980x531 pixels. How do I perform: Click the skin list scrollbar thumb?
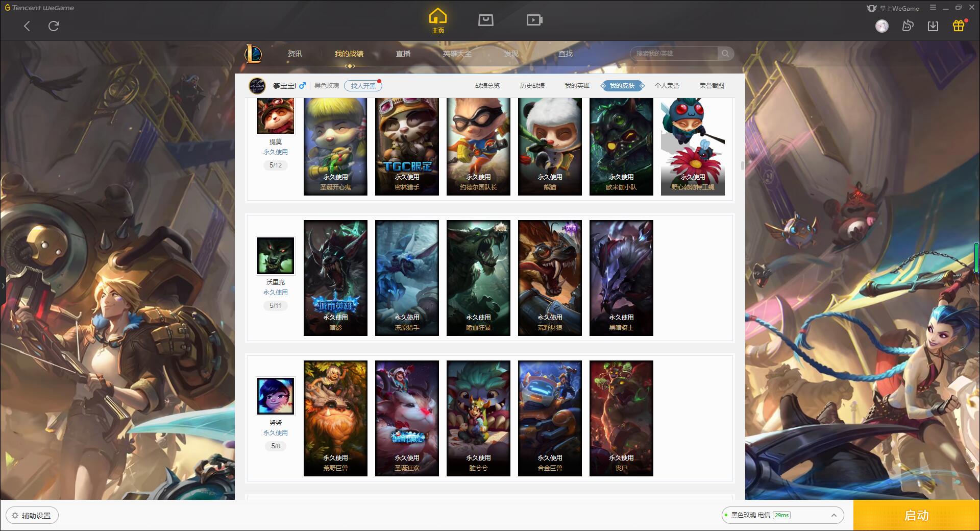coord(742,166)
